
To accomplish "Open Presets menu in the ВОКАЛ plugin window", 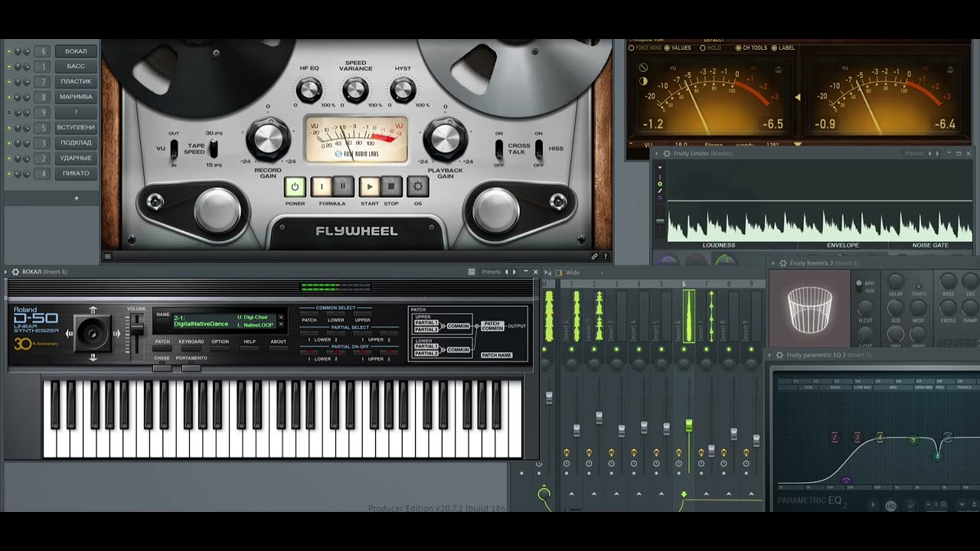I will (491, 272).
